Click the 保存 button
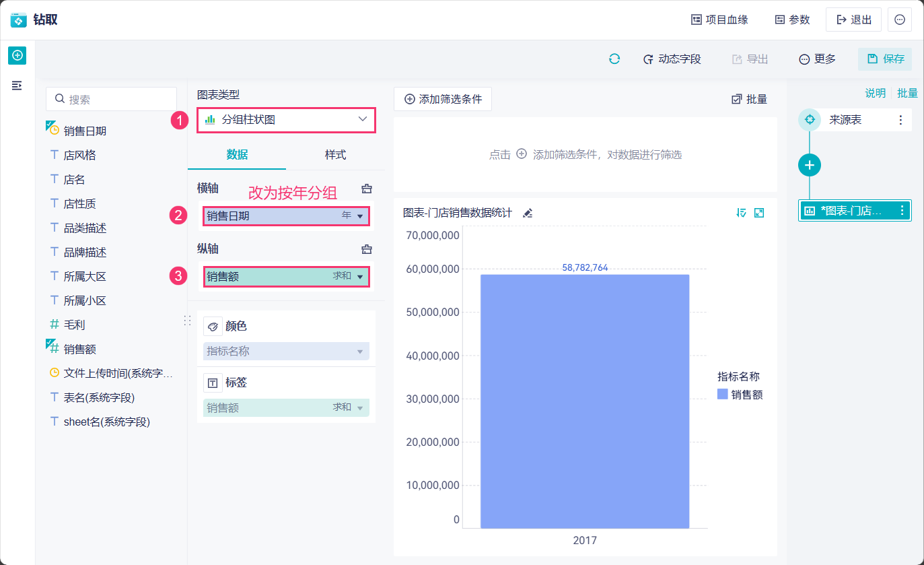 point(885,59)
